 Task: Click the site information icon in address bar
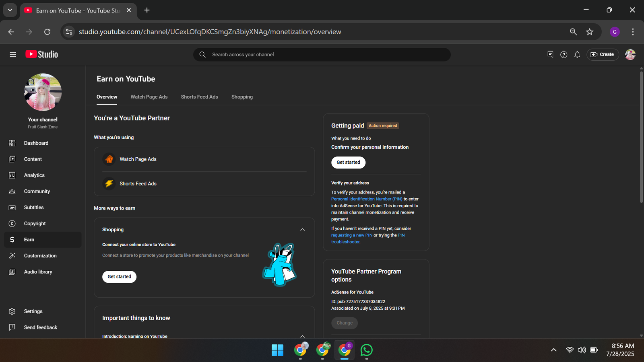click(69, 32)
